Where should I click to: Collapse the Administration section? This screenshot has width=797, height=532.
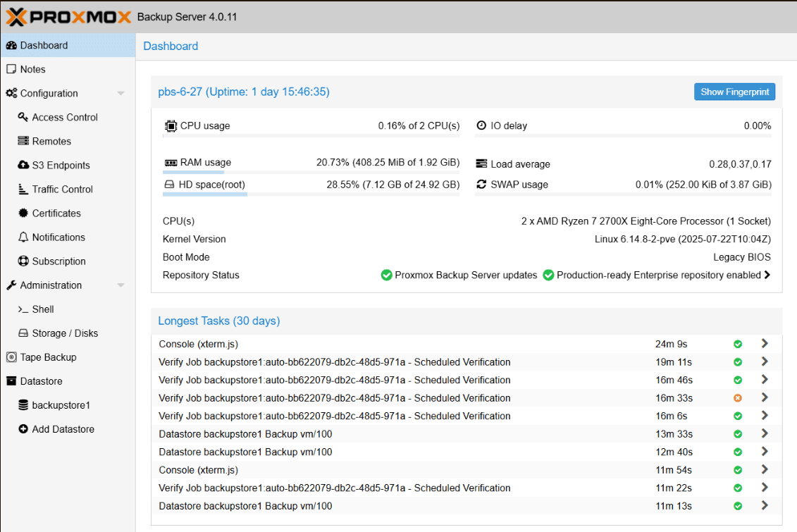(120, 285)
